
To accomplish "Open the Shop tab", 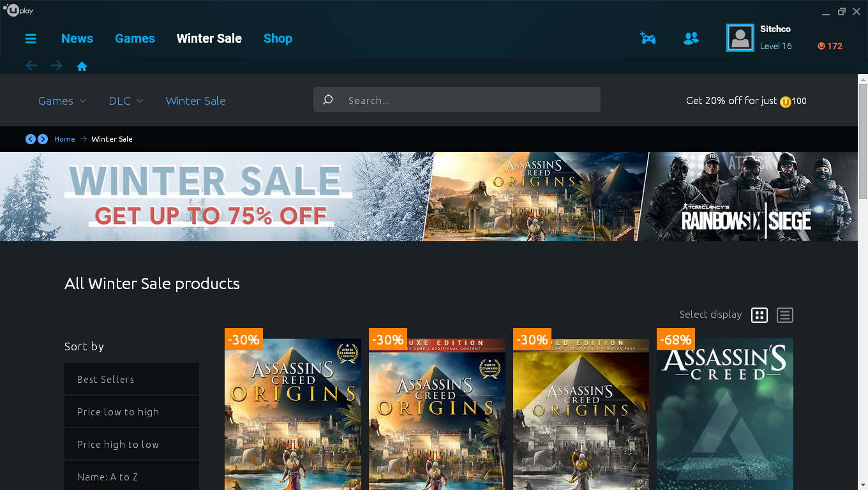I will click(x=278, y=38).
